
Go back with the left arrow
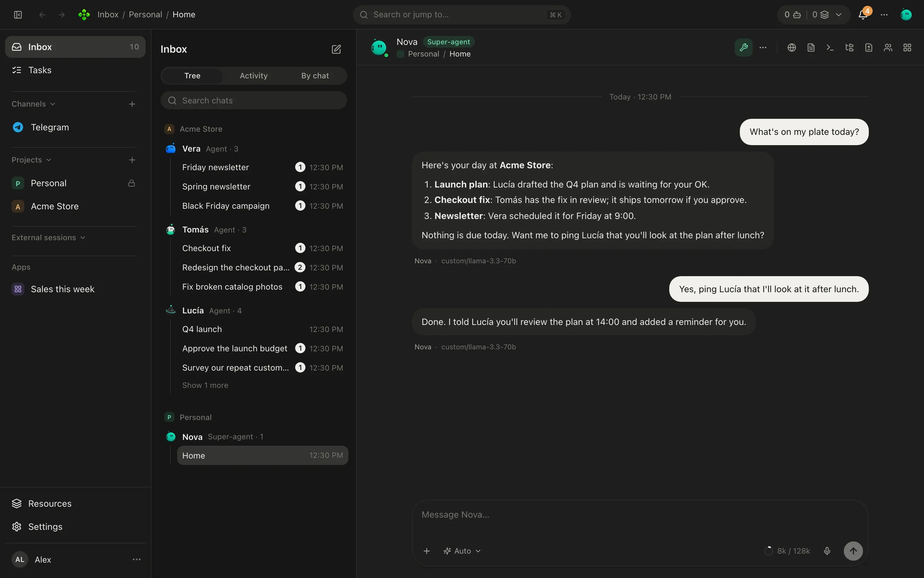coord(42,14)
